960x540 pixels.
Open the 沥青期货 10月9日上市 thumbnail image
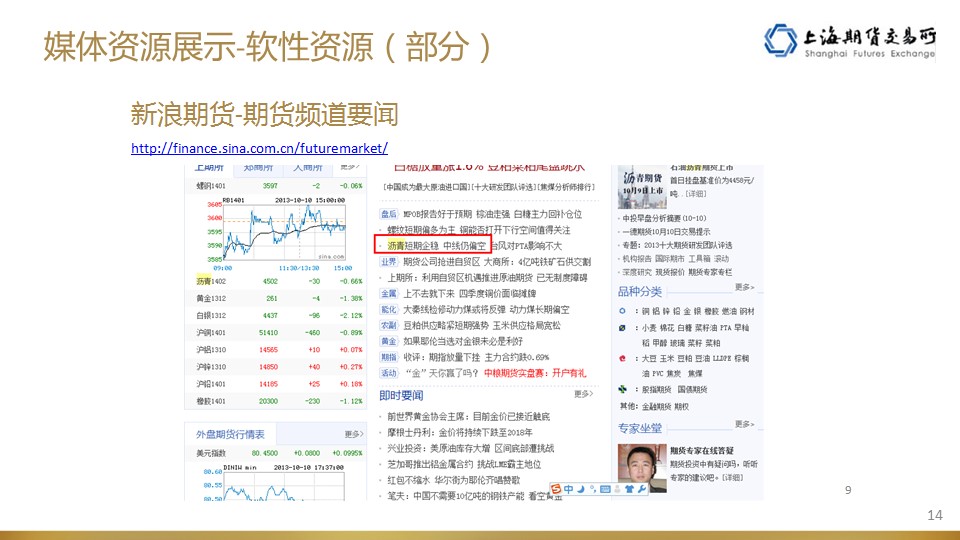(642, 186)
